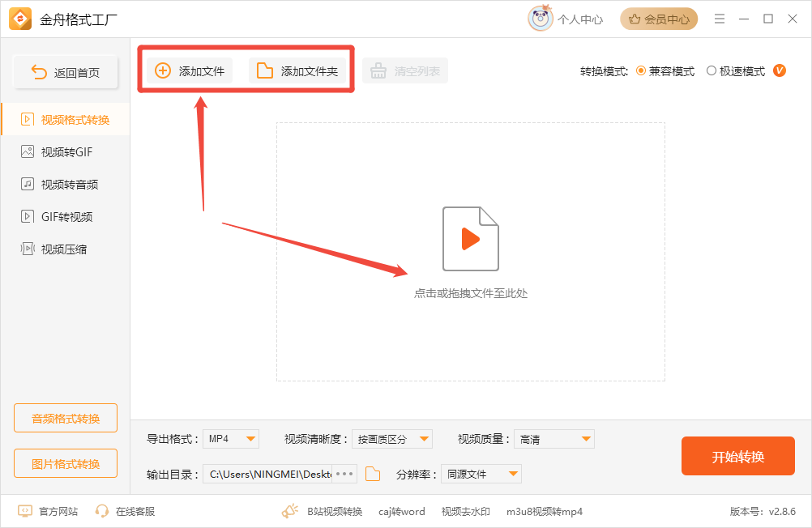Open 图片格式转换 module
The height and width of the screenshot is (528, 812).
[66, 464]
